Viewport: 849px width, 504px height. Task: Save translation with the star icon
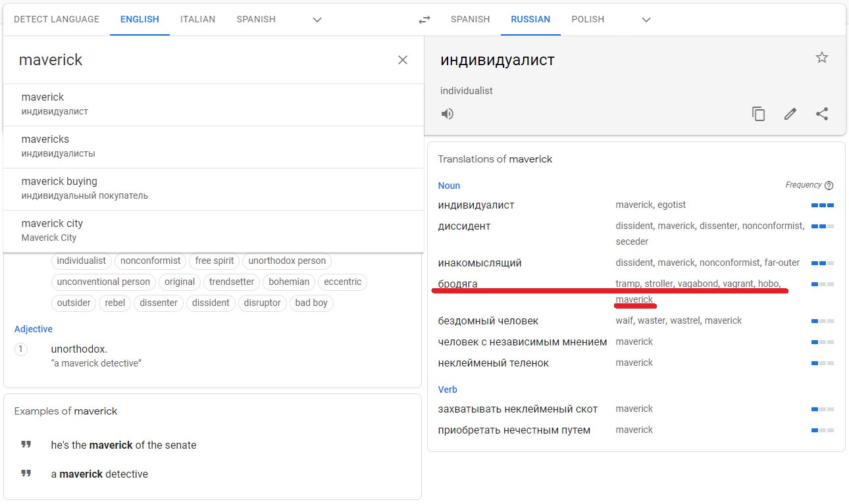click(822, 57)
